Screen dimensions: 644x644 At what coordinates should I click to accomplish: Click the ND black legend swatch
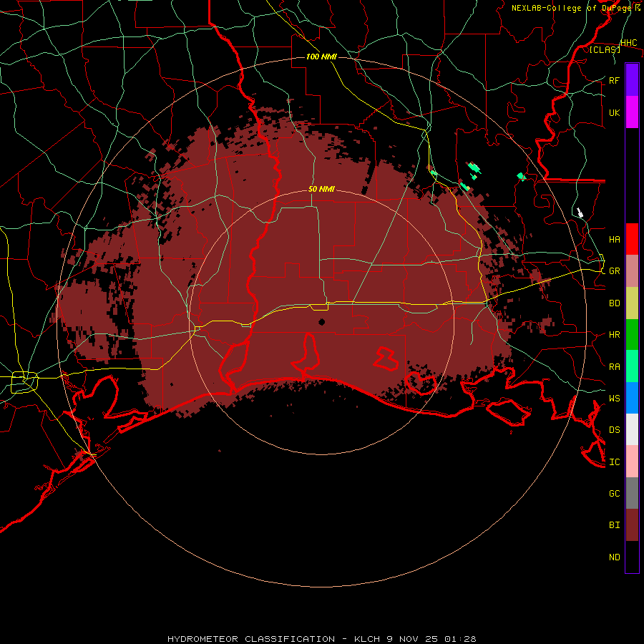(x=632, y=557)
